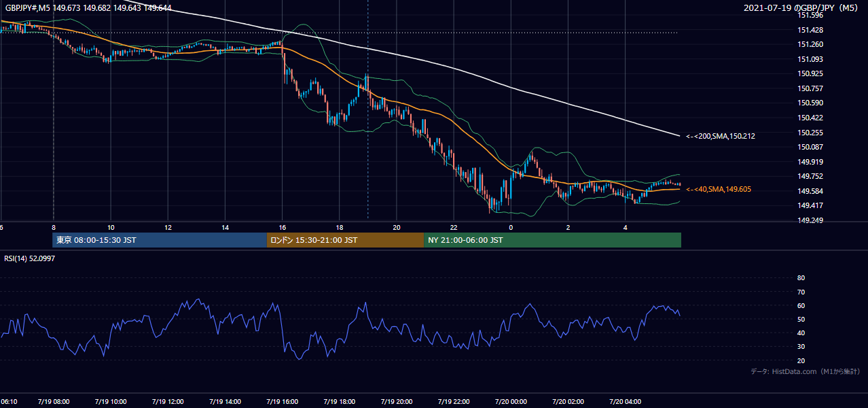
Task: Click price level 149.919 on axis
Action: (810, 162)
